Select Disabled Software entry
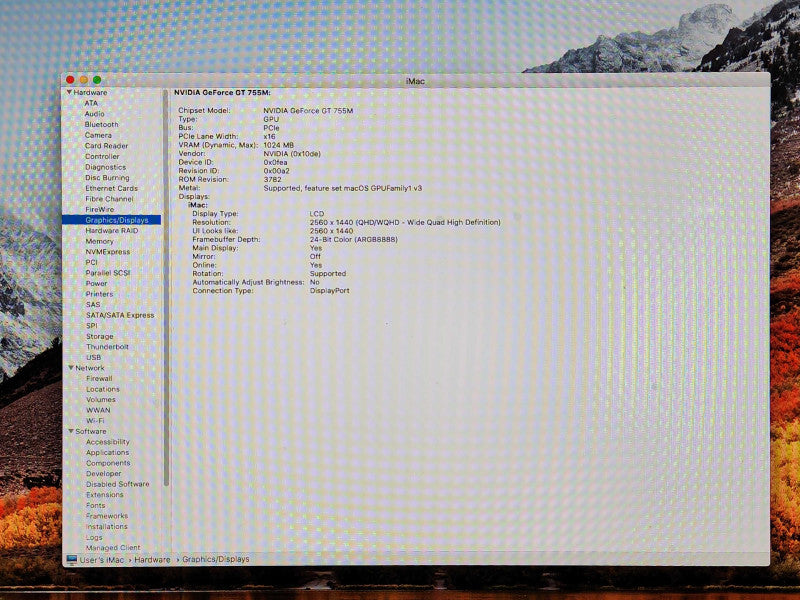800x600 pixels. [x=117, y=484]
